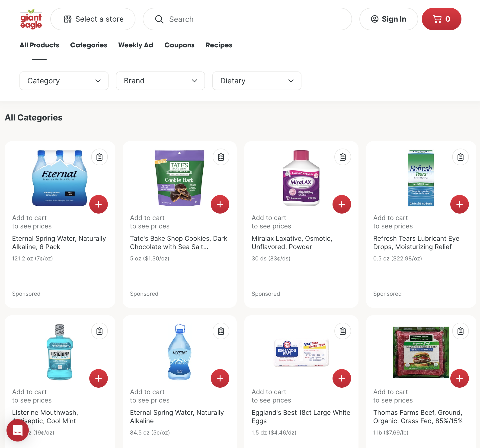The height and width of the screenshot is (448, 480).
Task: Save Refresh Tears eye drops to list
Action: click(x=460, y=157)
